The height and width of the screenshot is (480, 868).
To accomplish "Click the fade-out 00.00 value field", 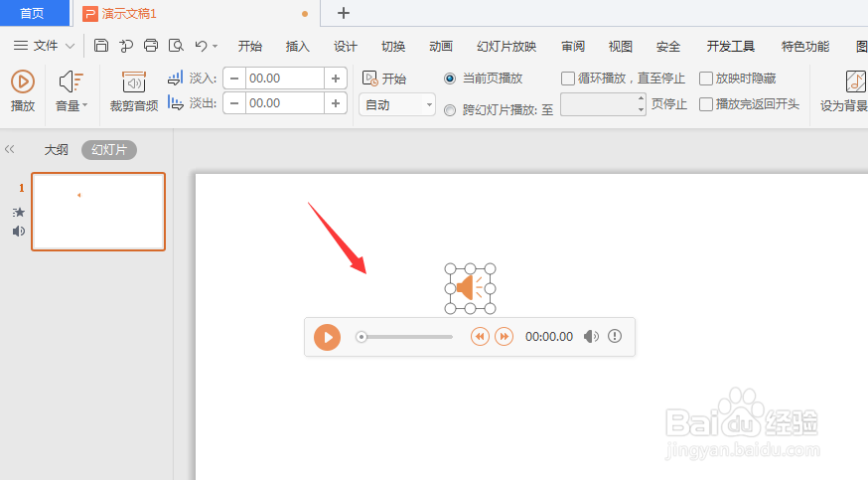I will (x=285, y=103).
